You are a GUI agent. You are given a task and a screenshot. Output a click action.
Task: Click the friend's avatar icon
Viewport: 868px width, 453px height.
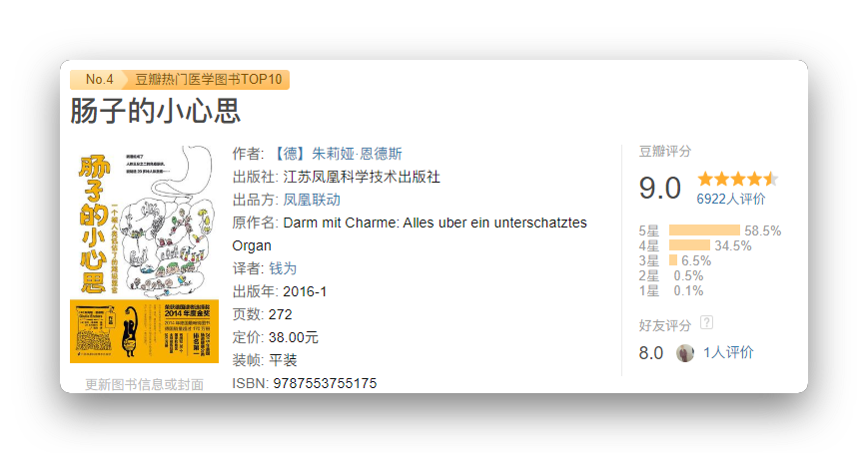pyautogui.click(x=685, y=353)
